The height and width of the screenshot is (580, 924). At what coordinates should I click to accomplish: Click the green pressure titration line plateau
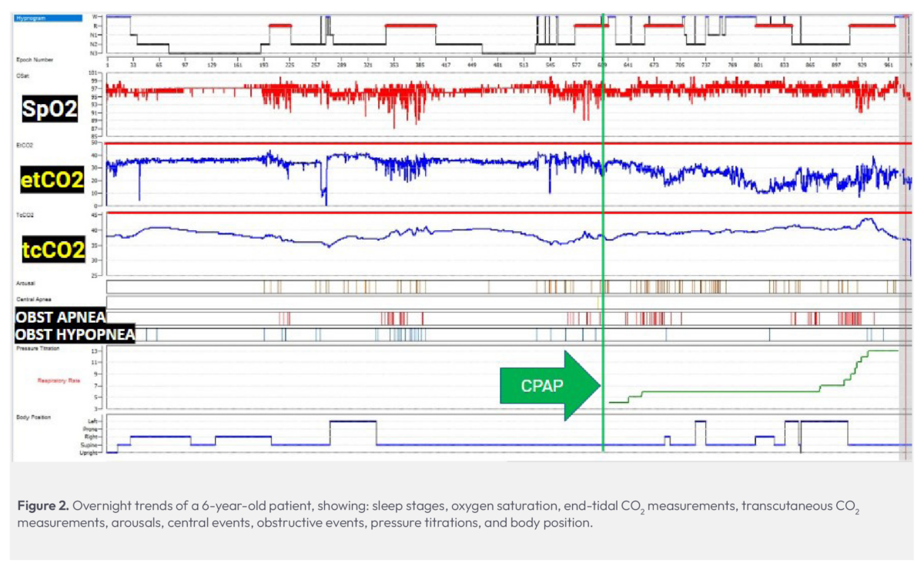pyautogui.click(x=731, y=391)
